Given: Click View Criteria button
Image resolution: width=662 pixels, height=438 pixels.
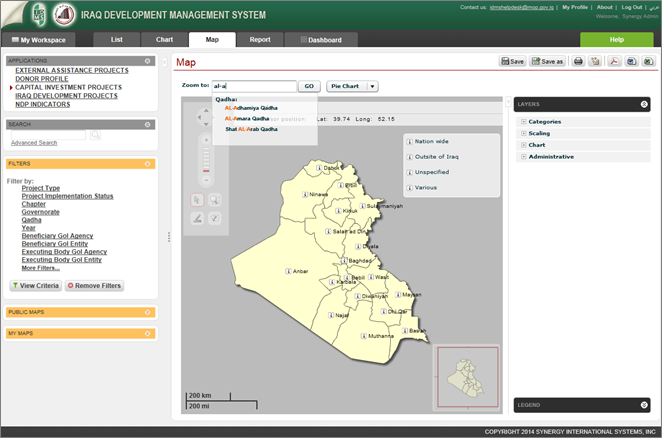Looking at the screenshot, I should 36,286.
